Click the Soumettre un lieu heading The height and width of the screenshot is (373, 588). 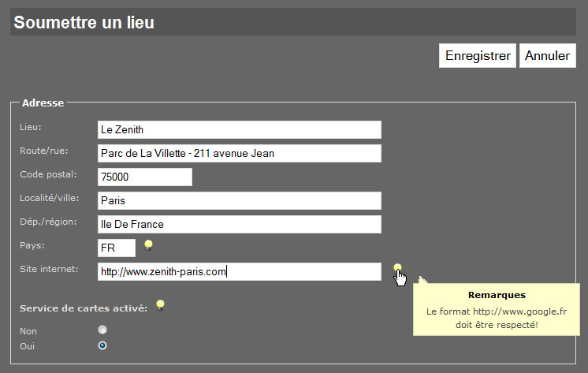pyautogui.click(x=84, y=23)
